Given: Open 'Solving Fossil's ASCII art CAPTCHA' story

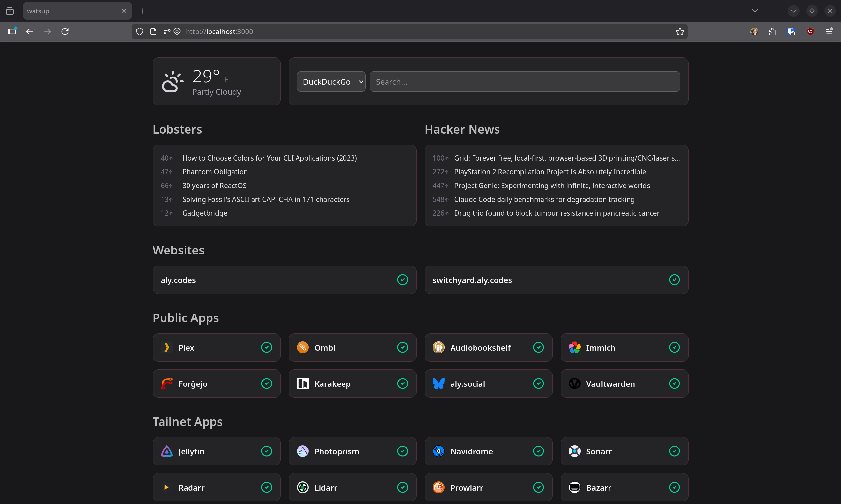Looking at the screenshot, I should pos(266,199).
